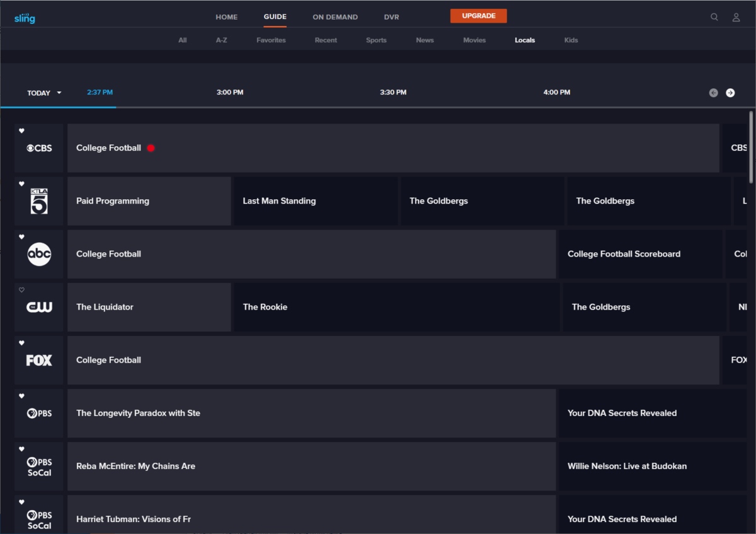Filter guide by Kids
Image resolution: width=756 pixels, height=534 pixels.
click(571, 40)
